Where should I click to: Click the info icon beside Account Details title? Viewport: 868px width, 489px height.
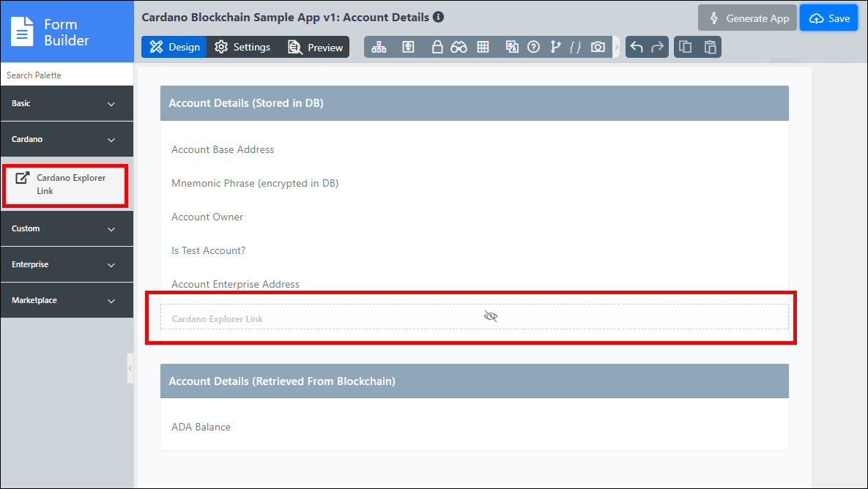point(439,17)
